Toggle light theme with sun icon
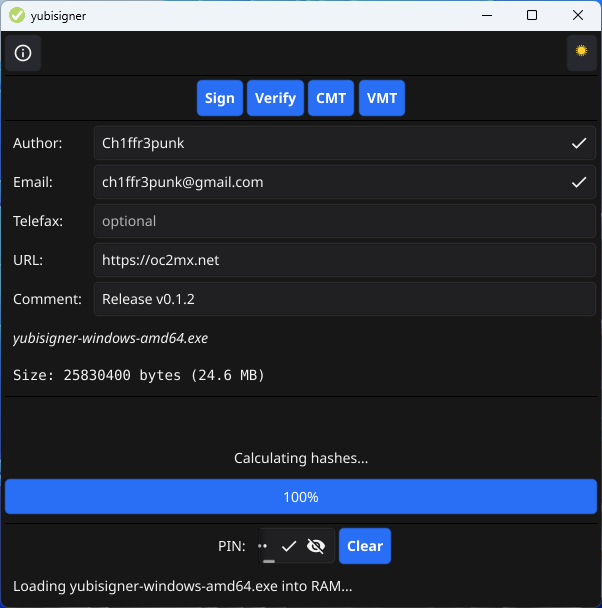602x608 pixels. pyautogui.click(x=581, y=53)
